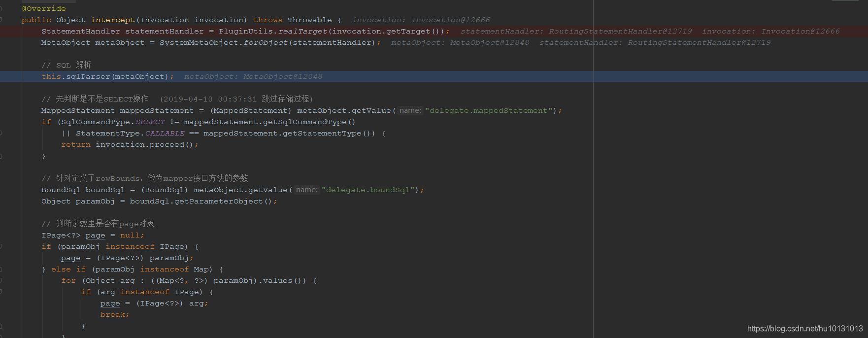Collapse fold marker beside StatementType.CALLABLE line
The image size is (868, 338).
click(1, 133)
